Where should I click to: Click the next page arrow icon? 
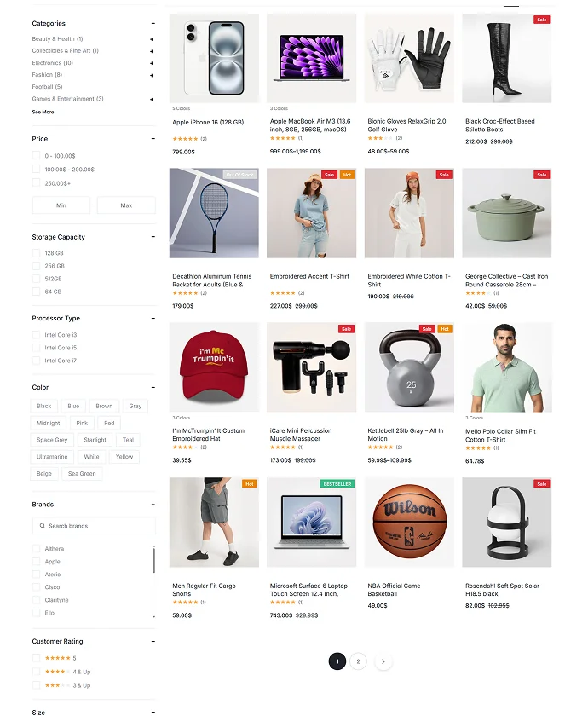383,661
